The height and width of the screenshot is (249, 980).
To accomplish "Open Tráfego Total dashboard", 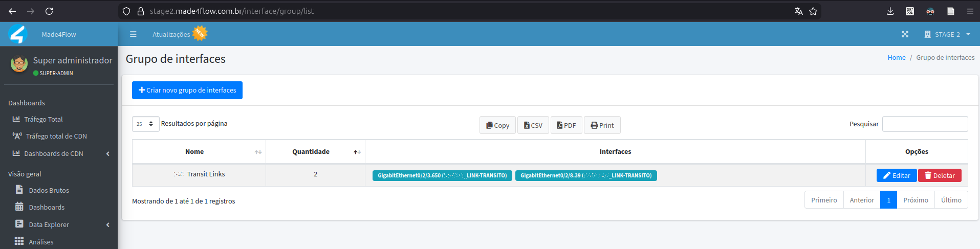I will [x=43, y=119].
